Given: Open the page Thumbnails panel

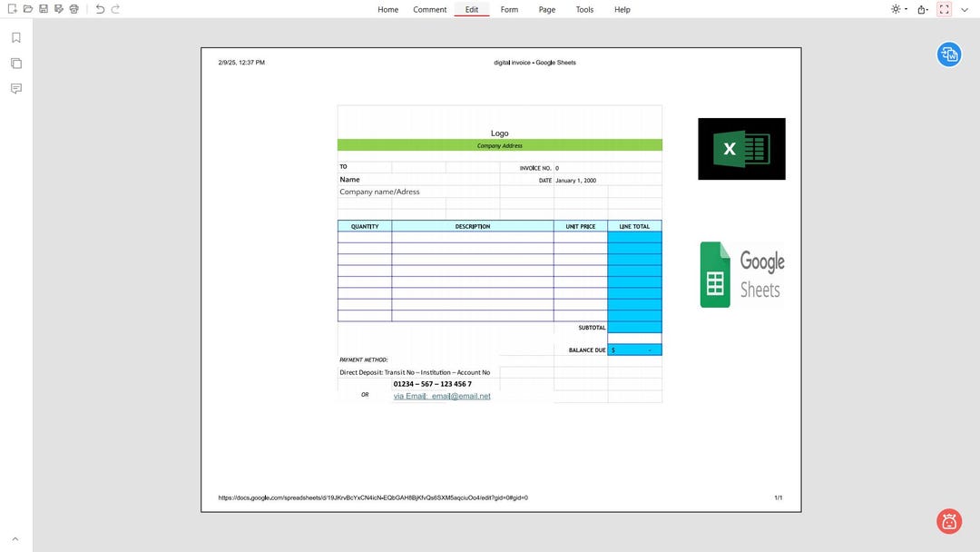Looking at the screenshot, I should [x=15, y=63].
